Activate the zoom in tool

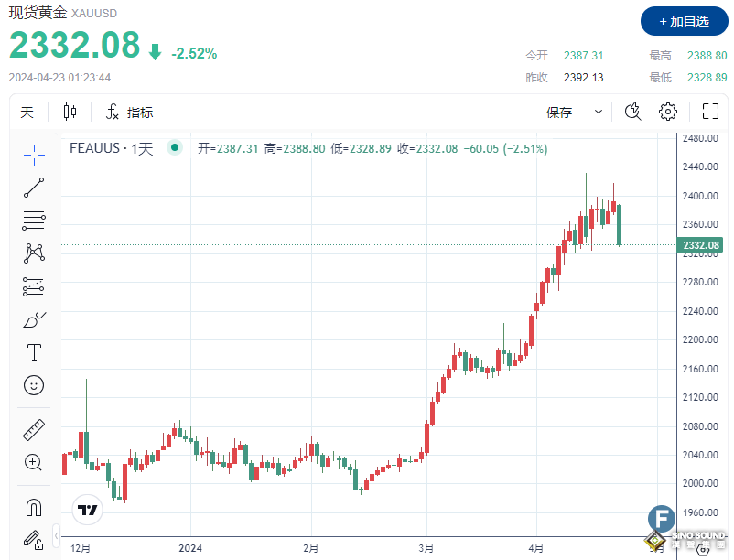[34, 462]
